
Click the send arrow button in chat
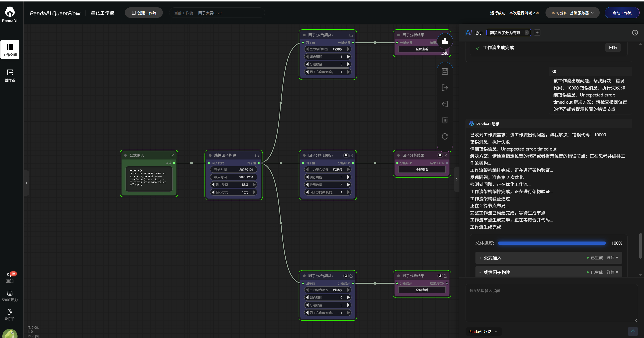pyautogui.click(x=633, y=331)
